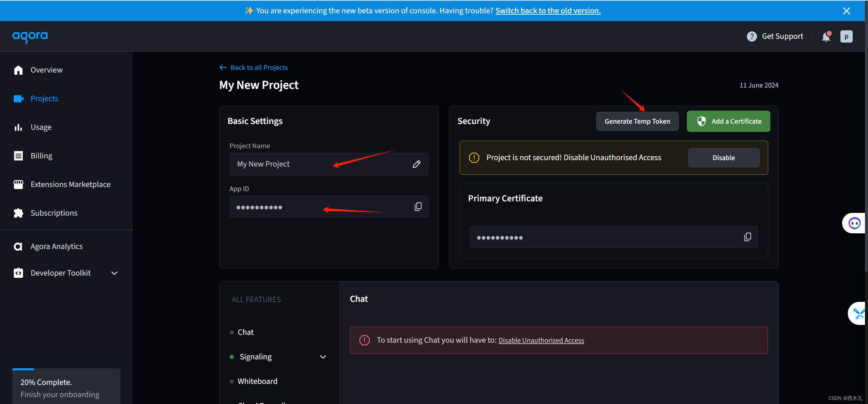Click the 'My New Project' heading
This screenshot has width=868, height=404.
pyautogui.click(x=259, y=85)
